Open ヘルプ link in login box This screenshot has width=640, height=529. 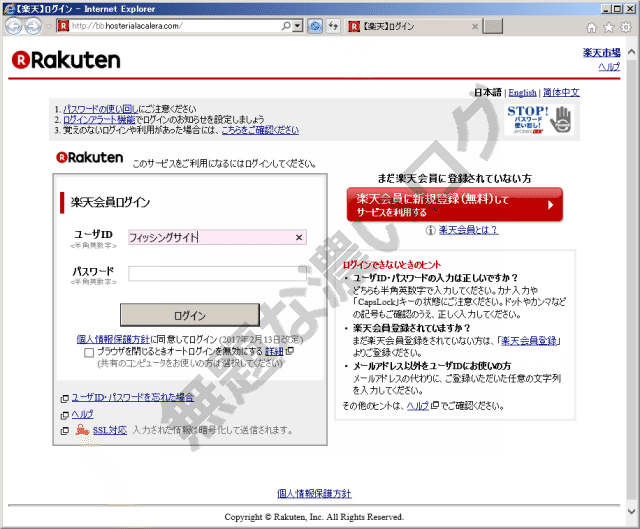tap(82, 415)
